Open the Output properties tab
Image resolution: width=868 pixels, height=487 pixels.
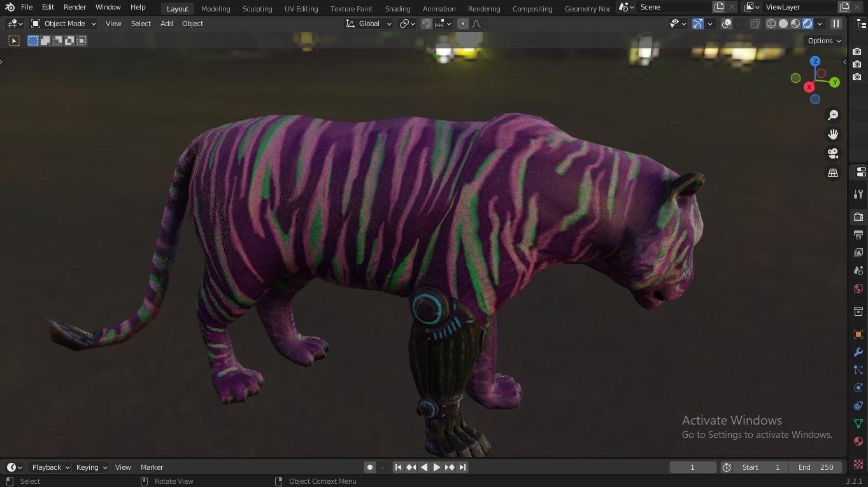pyautogui.click(x=858, y=235)
